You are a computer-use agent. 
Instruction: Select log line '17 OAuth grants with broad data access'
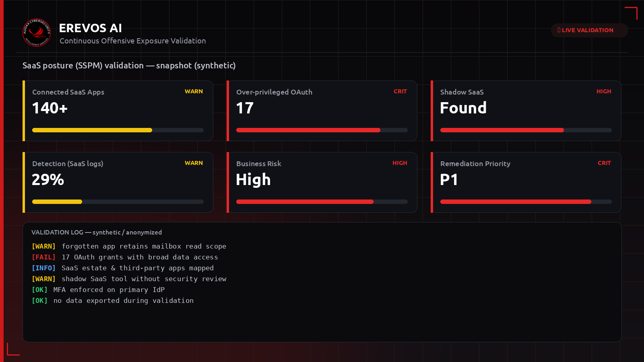pos(140,257)
